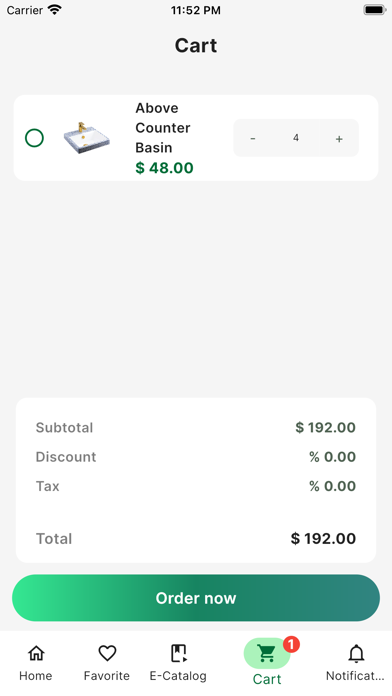Tap the Wi-Fi status icon
The height and width of the screenshot is (696, 392).
click(x=55, y=10)
